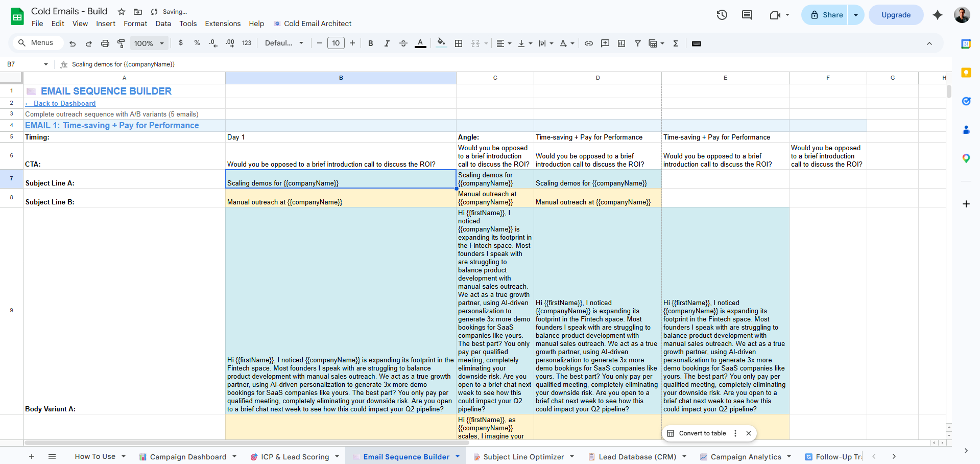Screen dimensions: 980x464
Task: Insert chart from the toolbar
Action: click(x=622, y=43)
